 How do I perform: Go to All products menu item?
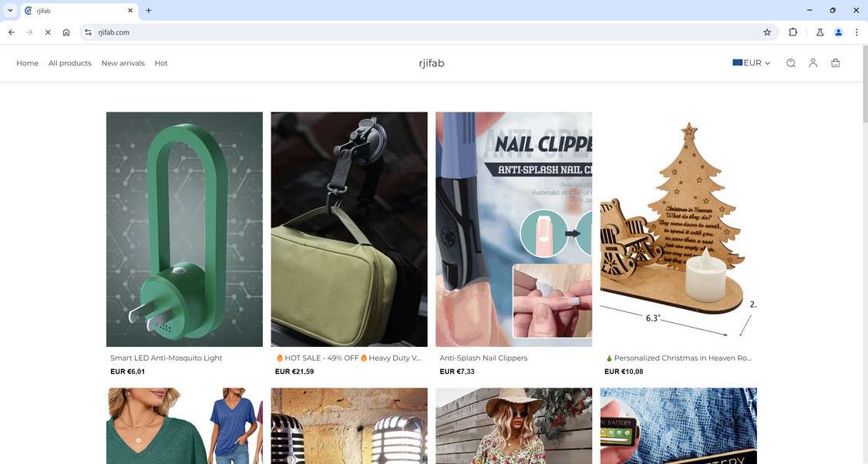69,63
